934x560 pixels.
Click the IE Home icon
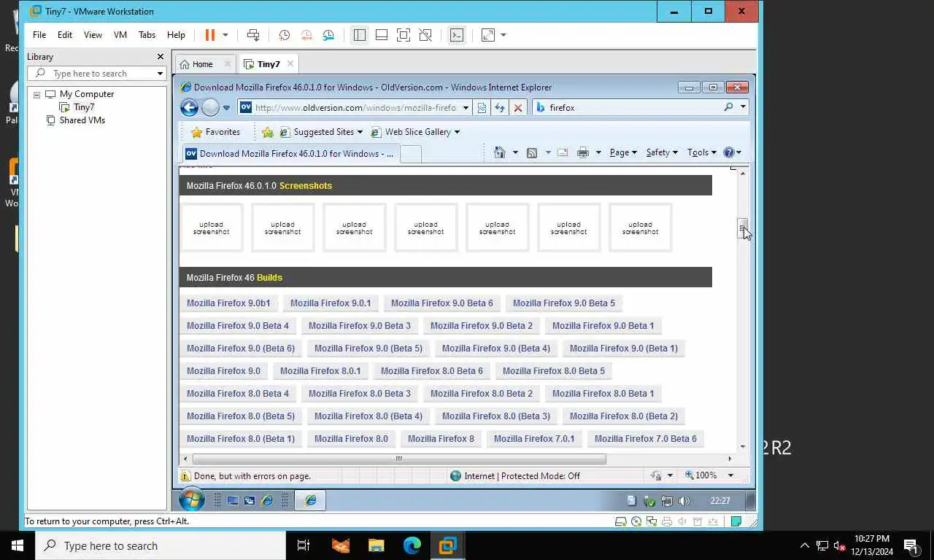pyautogui.click(x=500, y=152)
